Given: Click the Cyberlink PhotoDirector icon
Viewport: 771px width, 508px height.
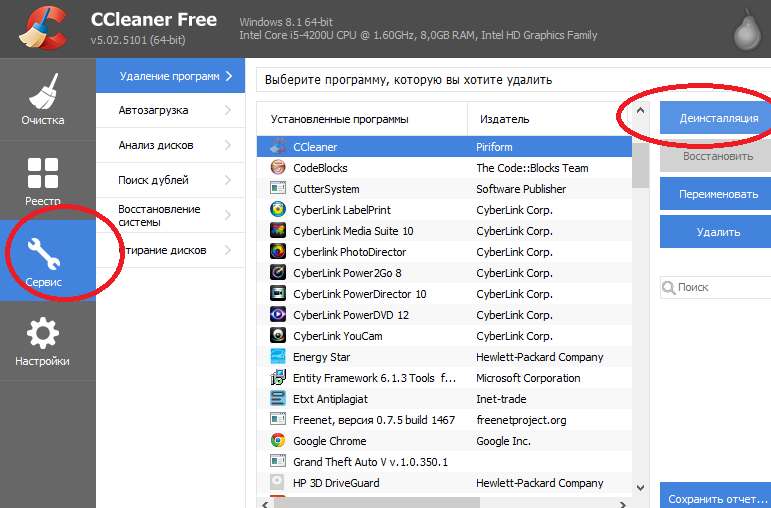Looking at the screenshot, I should coord(278,252).
